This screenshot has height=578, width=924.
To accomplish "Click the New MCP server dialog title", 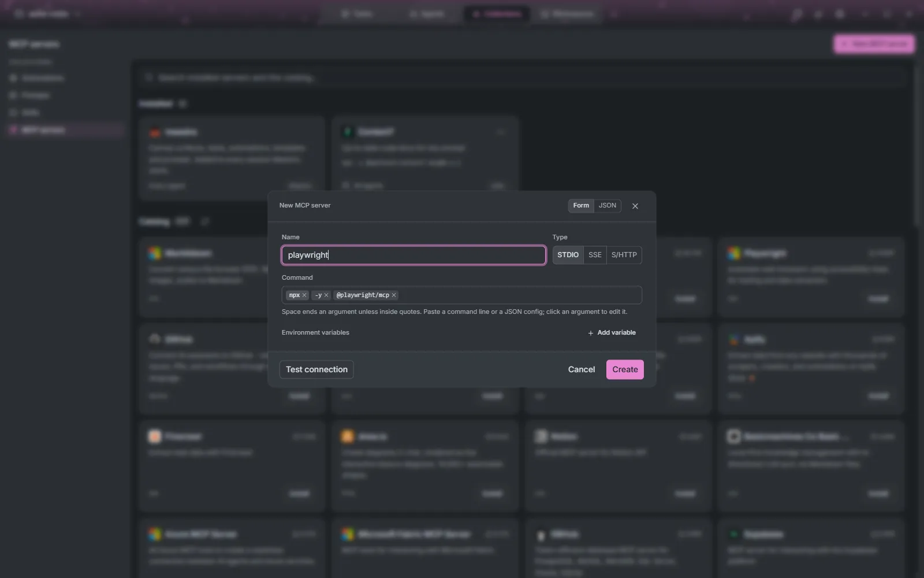I will click(x=305, y=206).
